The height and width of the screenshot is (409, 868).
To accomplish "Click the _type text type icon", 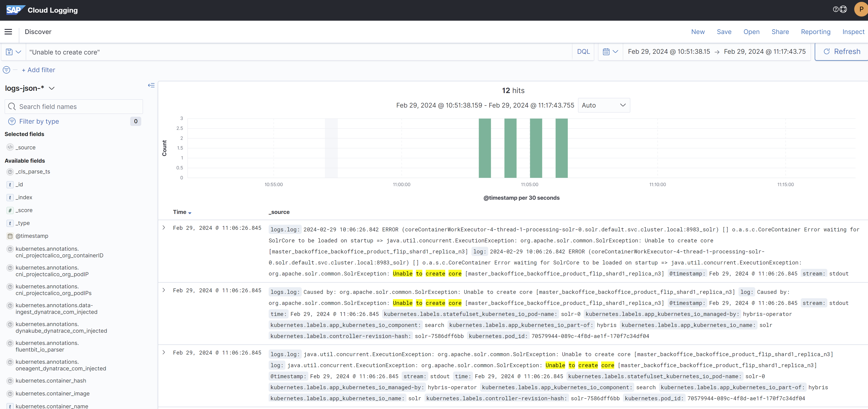I will [x=10, y=223].
